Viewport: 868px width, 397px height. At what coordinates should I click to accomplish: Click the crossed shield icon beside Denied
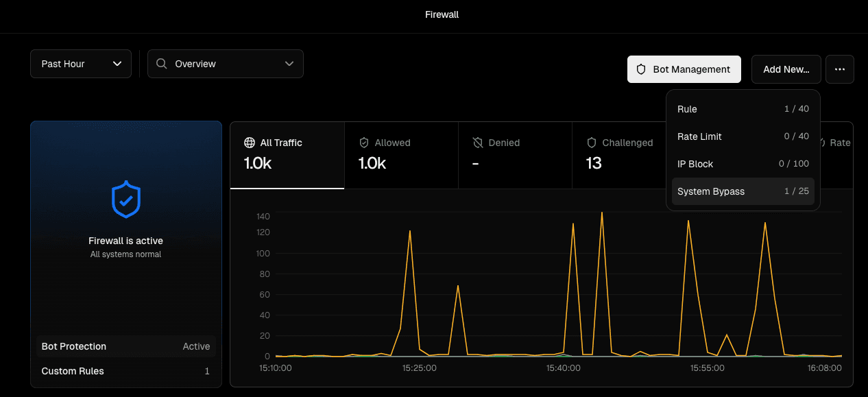[478, 143]
